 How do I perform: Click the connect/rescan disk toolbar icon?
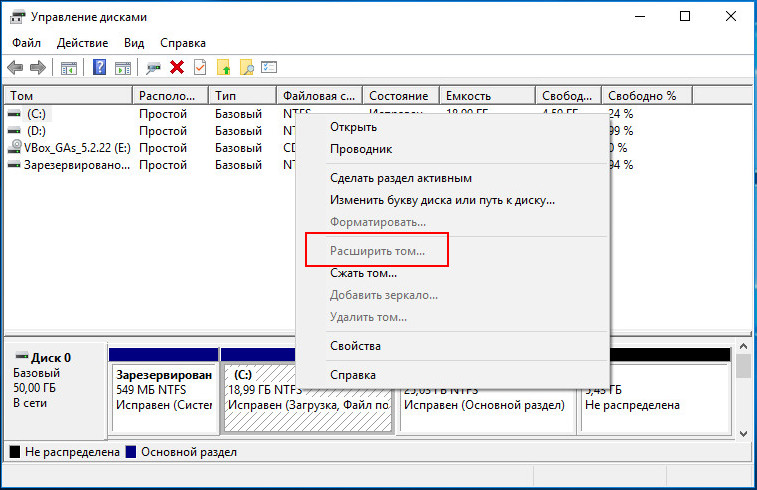154,68
